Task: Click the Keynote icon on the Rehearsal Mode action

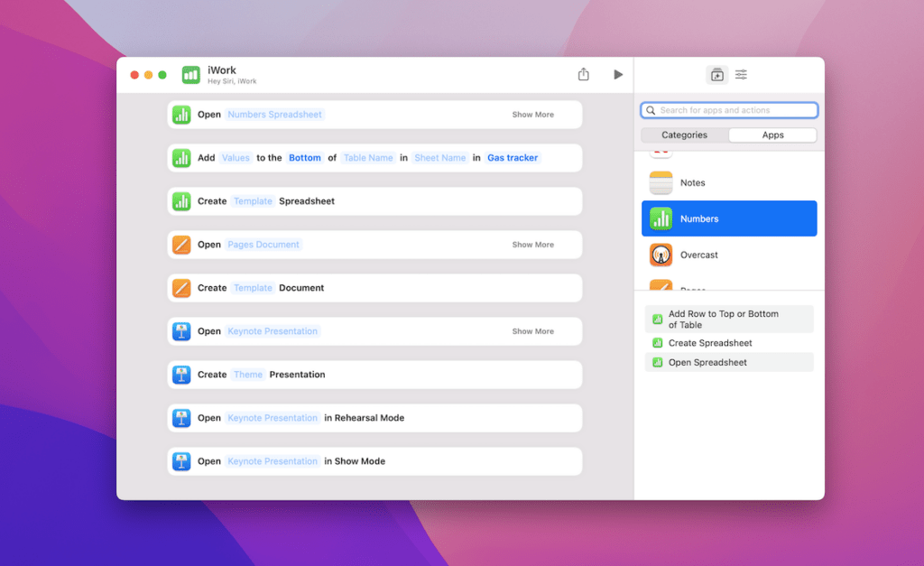Action: 181,418
